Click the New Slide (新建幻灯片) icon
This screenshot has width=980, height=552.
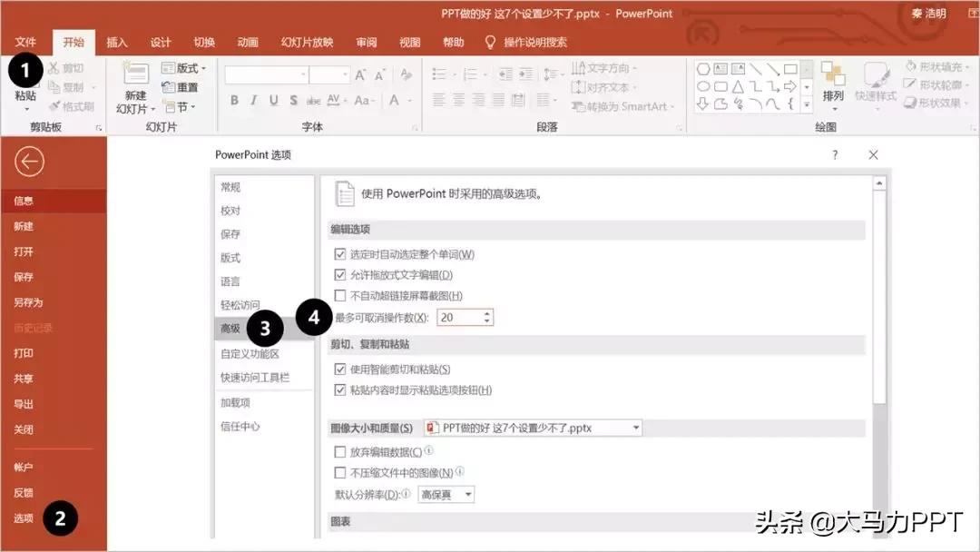click(x=135, y=74)
